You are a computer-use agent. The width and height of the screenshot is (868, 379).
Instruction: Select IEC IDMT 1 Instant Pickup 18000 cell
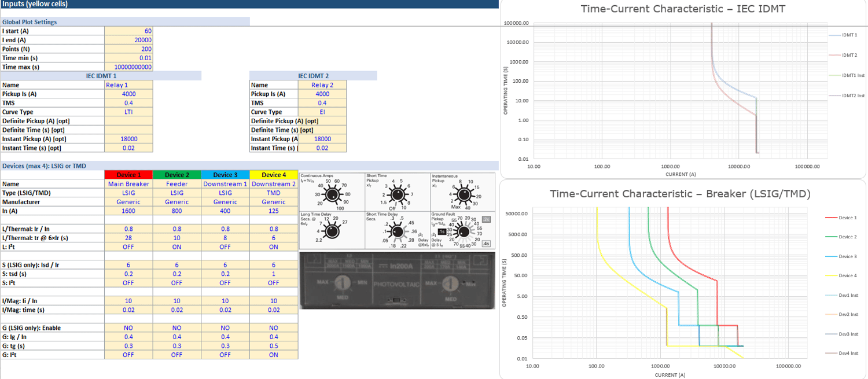pos(128,139)
